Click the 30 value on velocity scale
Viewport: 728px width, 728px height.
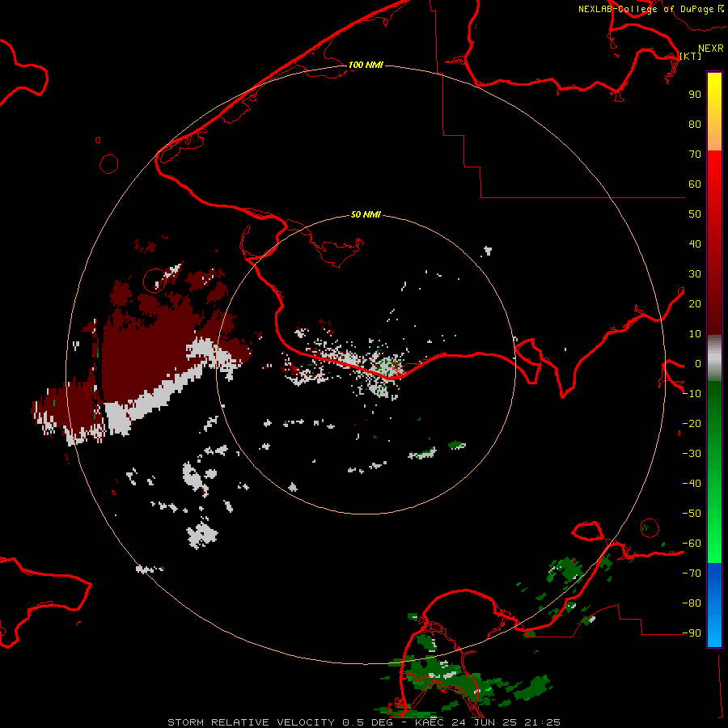click(x=695, y=274)
